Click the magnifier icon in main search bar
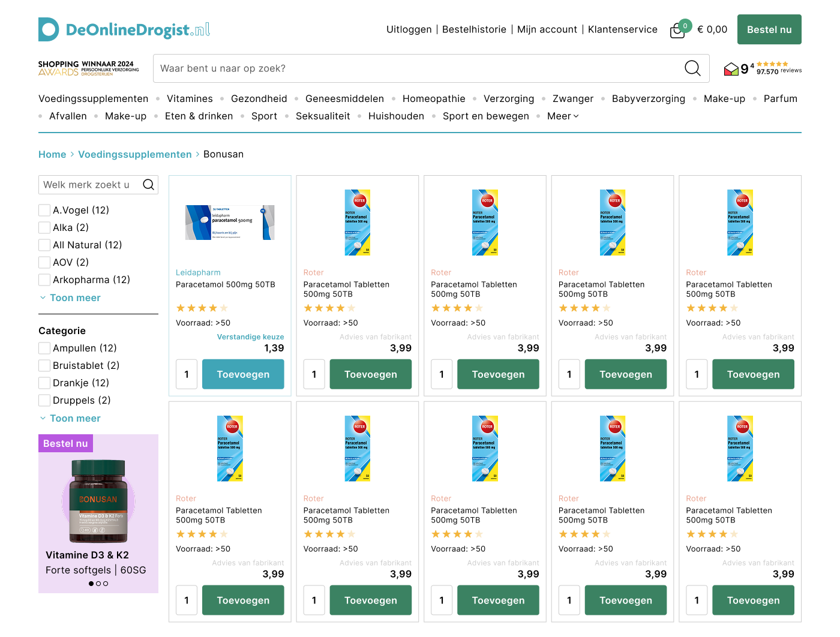 (x=692, y=68)
